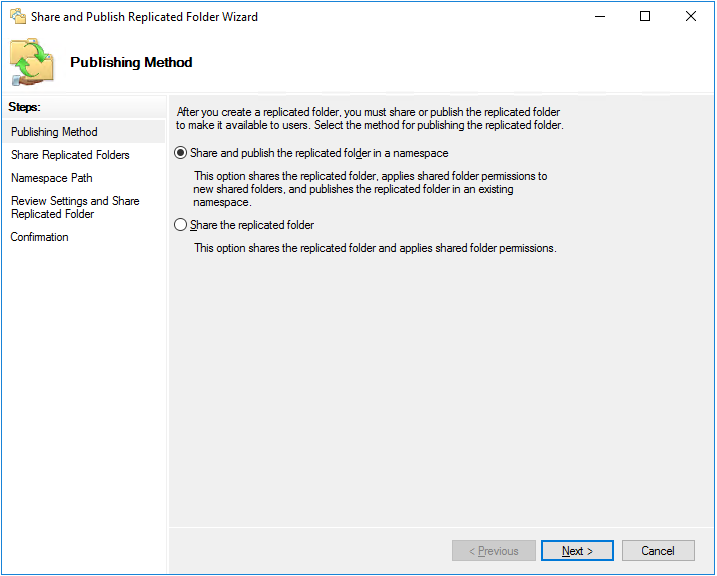Go to the Share Replicated Folders step
The image size is (717, 576).
(70, 155)
